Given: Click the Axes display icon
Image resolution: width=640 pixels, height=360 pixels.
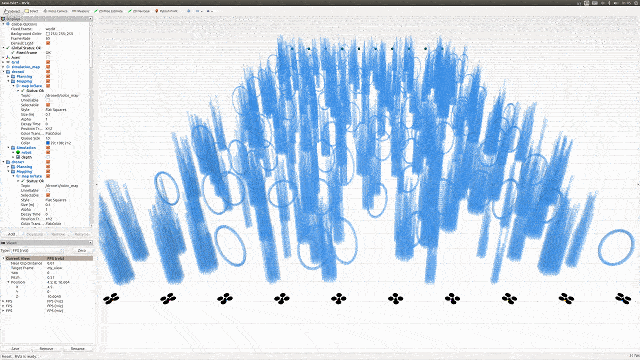Looking at the screenshot, I should click(8, 58).
